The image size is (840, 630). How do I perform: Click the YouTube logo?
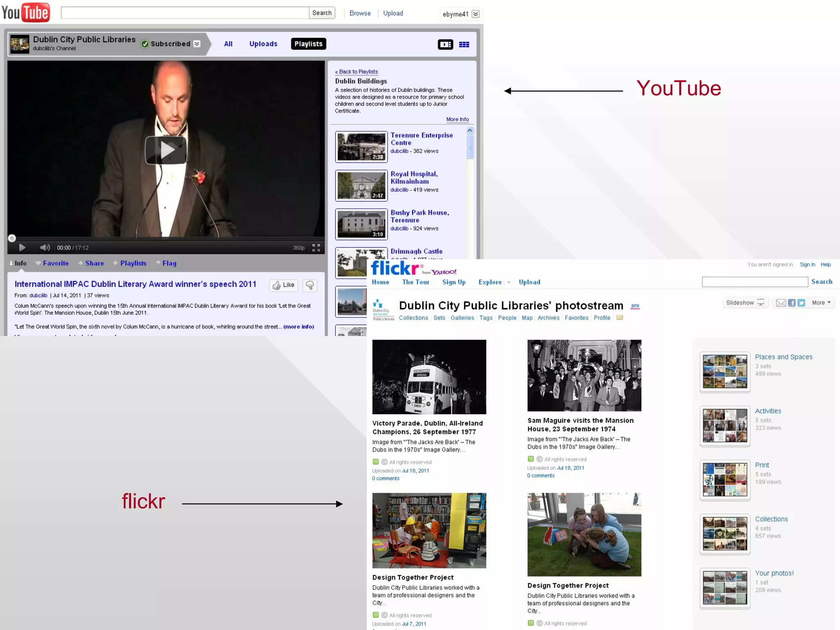tap(26, 13)
